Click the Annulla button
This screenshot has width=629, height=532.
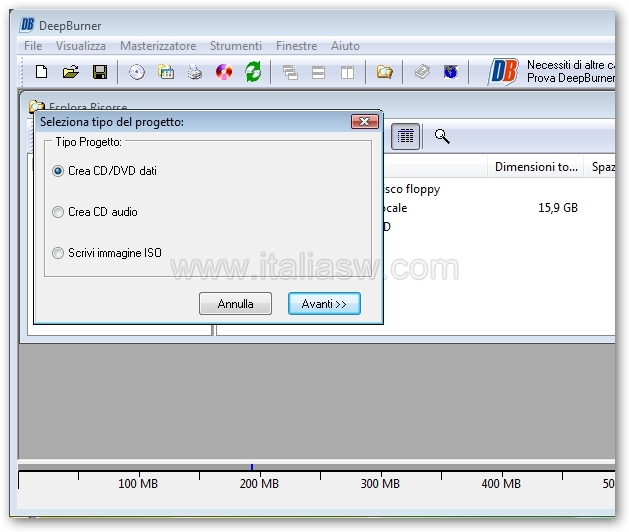point(235,304)
